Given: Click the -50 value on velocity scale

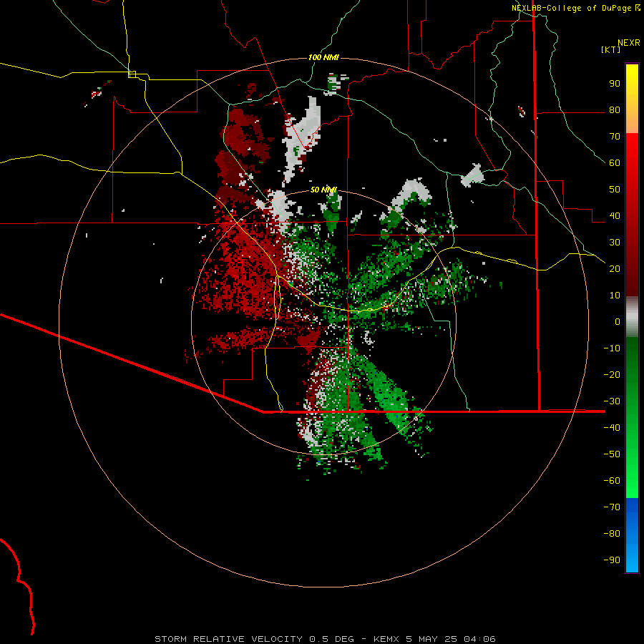Looking at the screenshot, I should [612, 454].
